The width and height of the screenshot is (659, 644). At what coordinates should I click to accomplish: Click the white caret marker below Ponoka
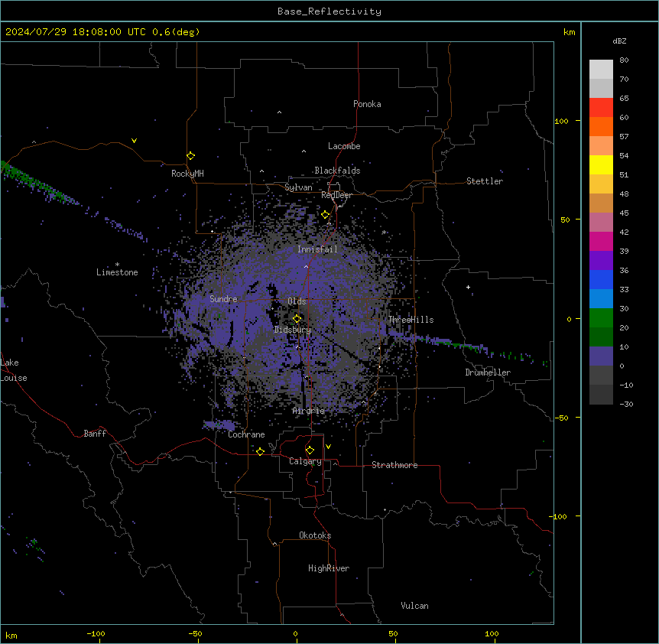point(280,112)
